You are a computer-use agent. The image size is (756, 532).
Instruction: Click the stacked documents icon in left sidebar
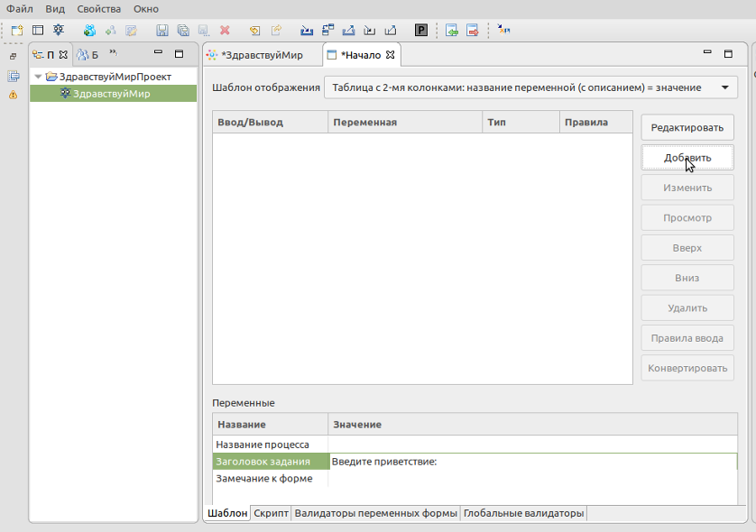14,76
